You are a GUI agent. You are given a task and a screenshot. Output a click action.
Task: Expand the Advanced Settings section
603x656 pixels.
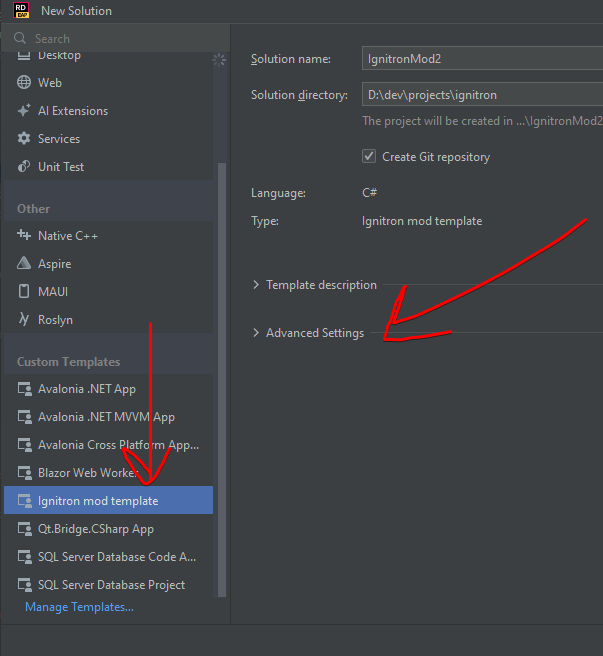[256, 333]
